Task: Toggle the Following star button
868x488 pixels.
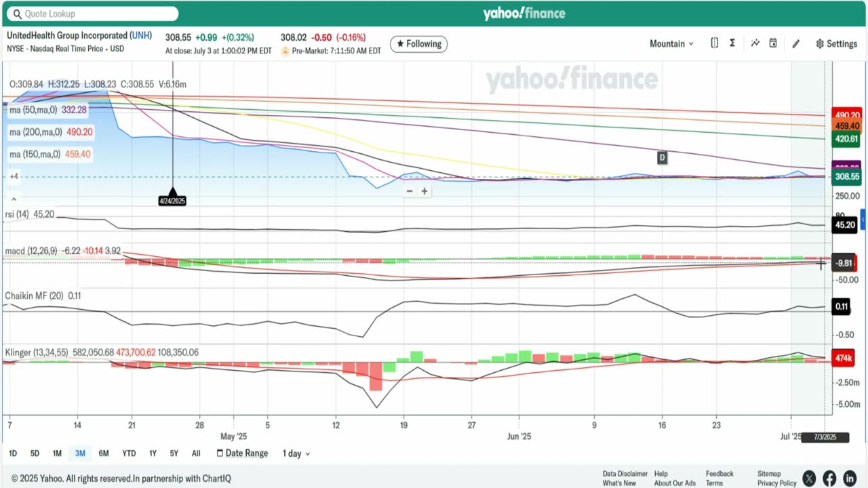Action: 418,44
